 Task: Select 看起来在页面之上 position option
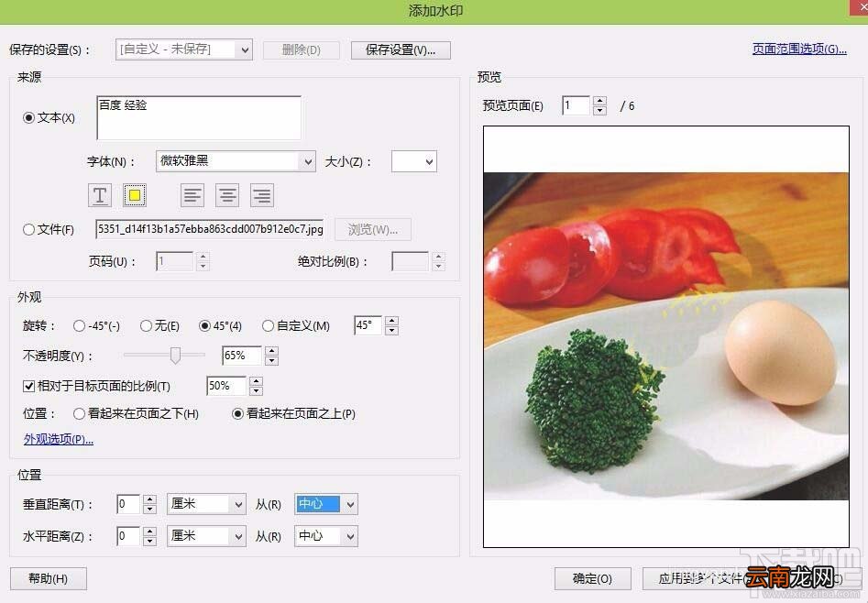(237, 413)
